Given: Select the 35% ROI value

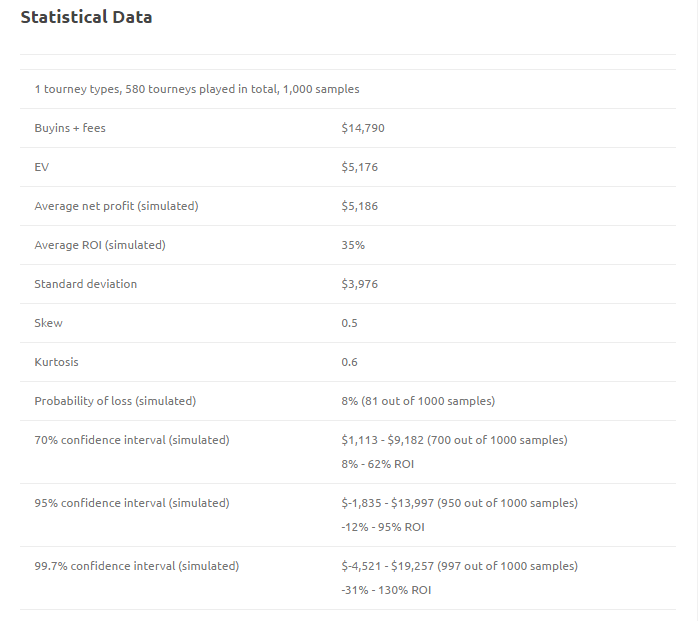Looking at the screenshot, I should [x=353, y=245].
